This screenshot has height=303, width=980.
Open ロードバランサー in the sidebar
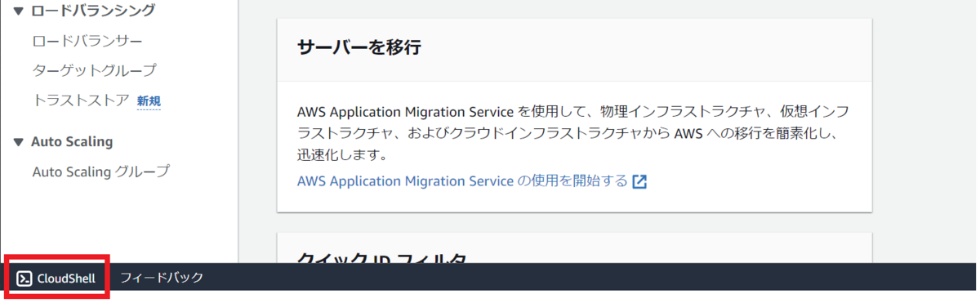[x=87, y=41]
